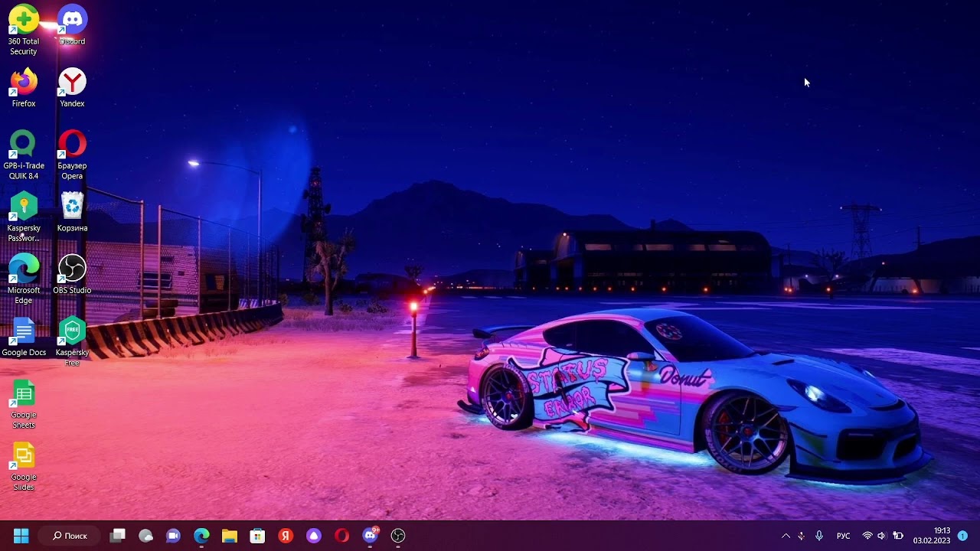
Task: Click the Поиск search box in the taskbar
Action: coord(70,536)
